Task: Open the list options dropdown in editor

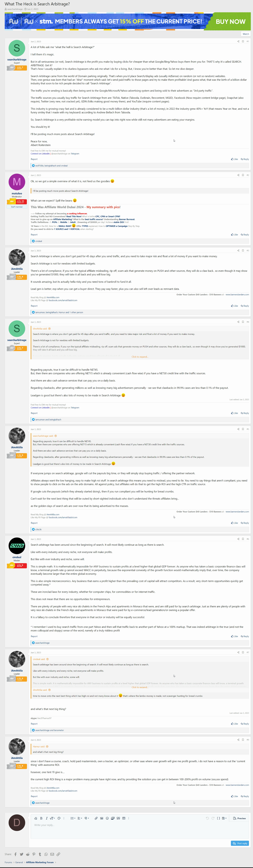Action: point(73,818)
